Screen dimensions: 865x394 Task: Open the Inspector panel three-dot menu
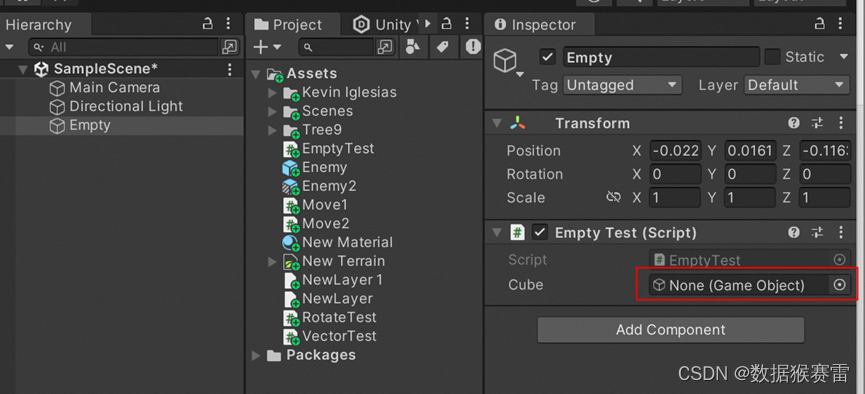click(841, 24)
